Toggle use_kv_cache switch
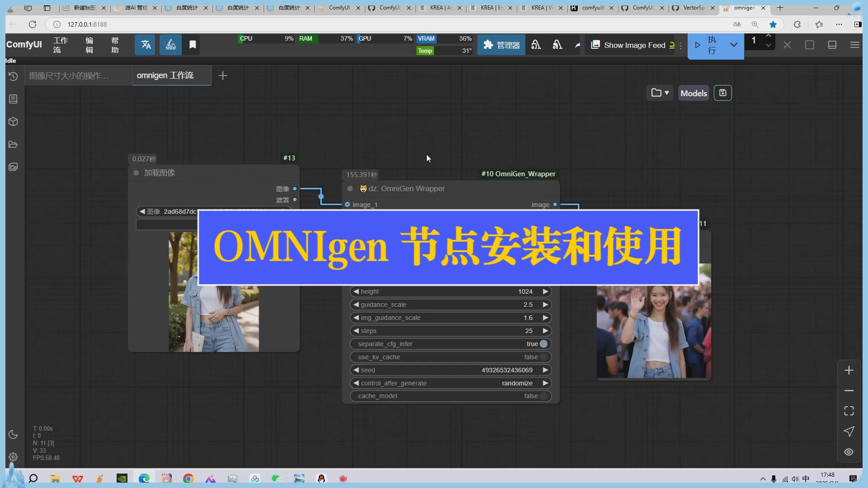The image size is (868, 488). coord(543,357)
